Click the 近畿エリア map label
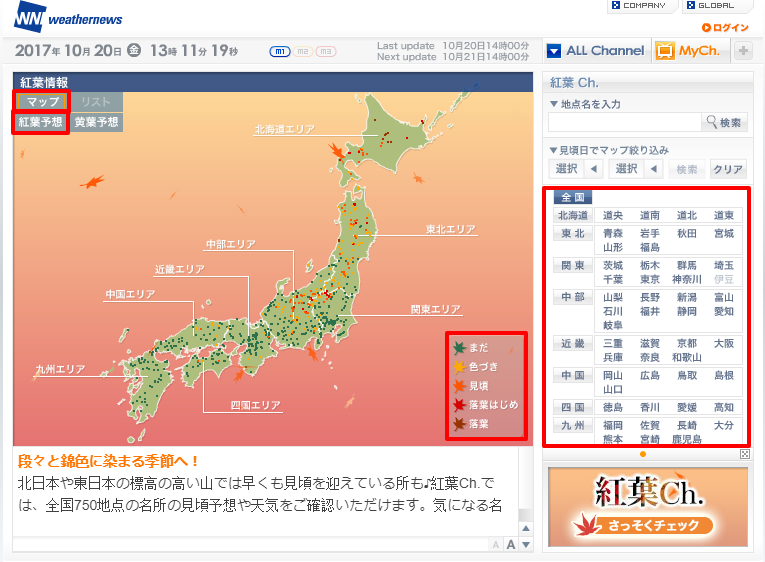Image resolution: width=765 pixels, height=562 pixels. tap(180, 269)
